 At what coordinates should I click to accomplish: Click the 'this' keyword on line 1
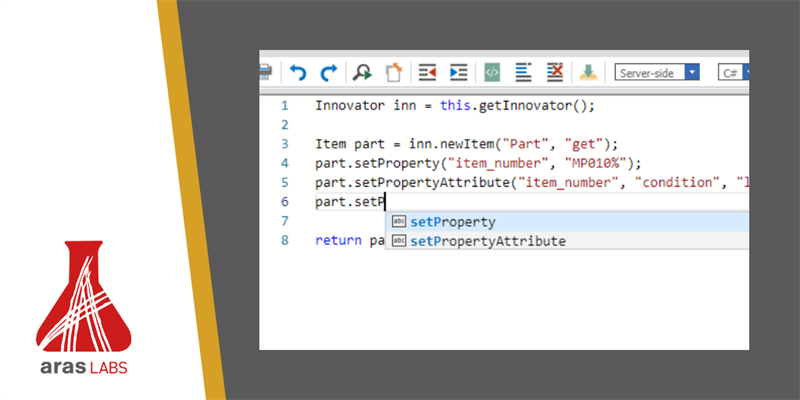click(x=457, y=106)
